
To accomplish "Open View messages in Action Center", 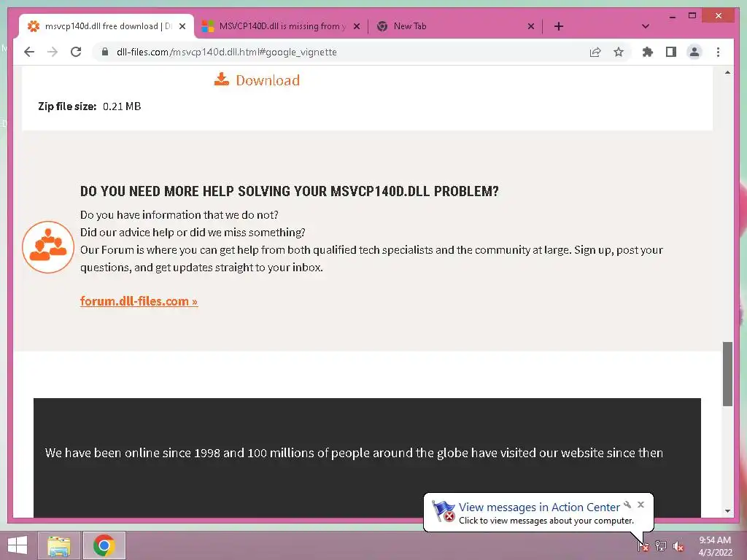I will pyautogui.click(x=539, y=507).
